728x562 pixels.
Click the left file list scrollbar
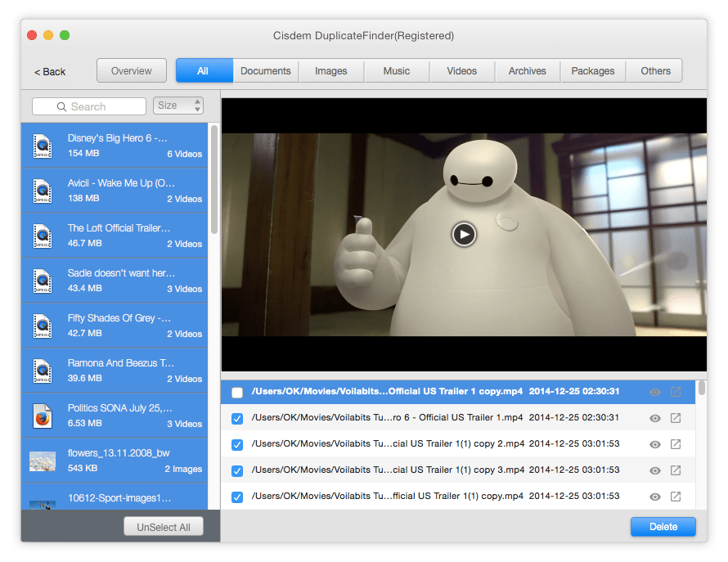tap(214, 180)
